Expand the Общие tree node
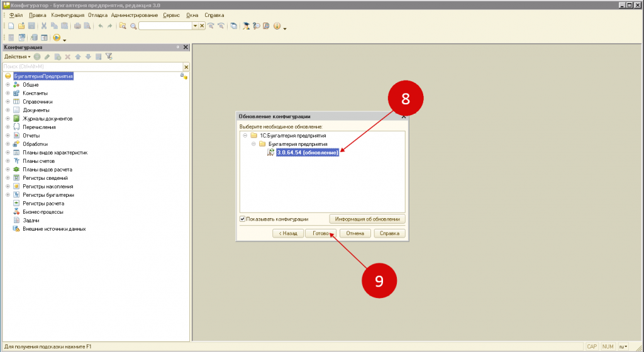Image resolution: width=644 pixels, height=352 pixels. tap(8, 84)
